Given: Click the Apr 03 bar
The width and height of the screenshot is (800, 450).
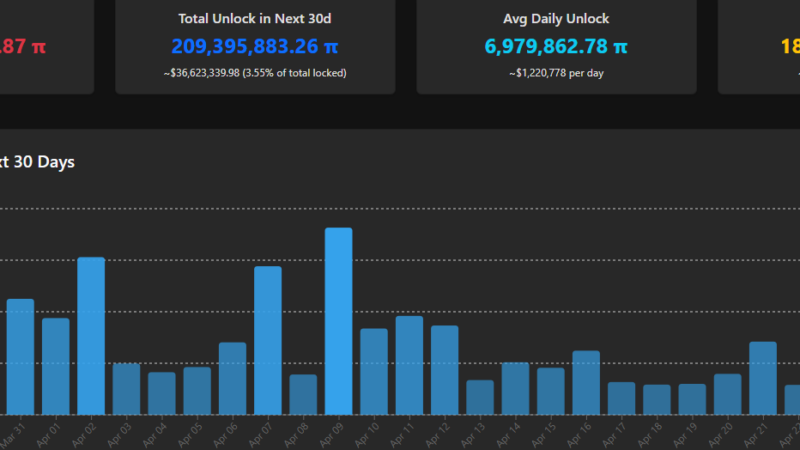Looking at the screenshot, I should pos(126,389).
